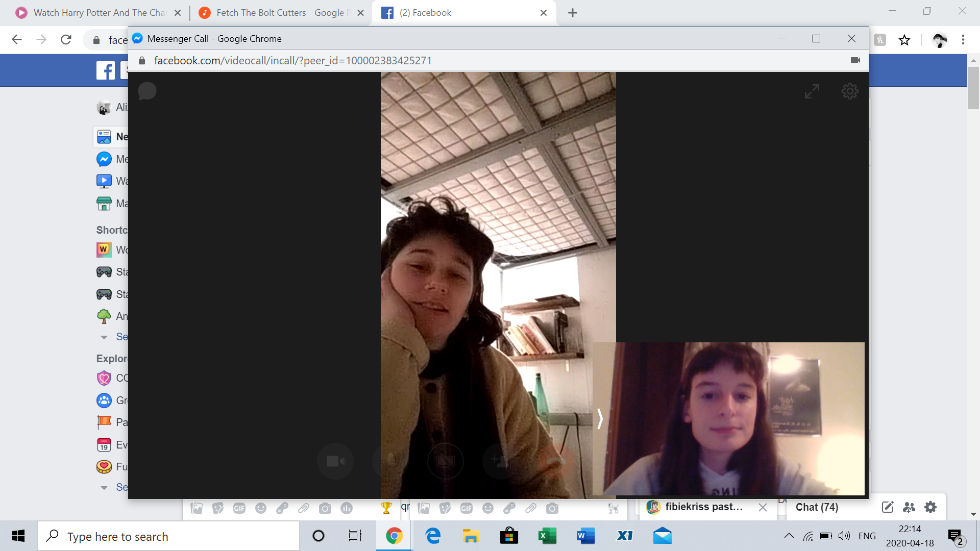Bookmark page with star icon
Screen dimensions: 980x551
(904, 40)
